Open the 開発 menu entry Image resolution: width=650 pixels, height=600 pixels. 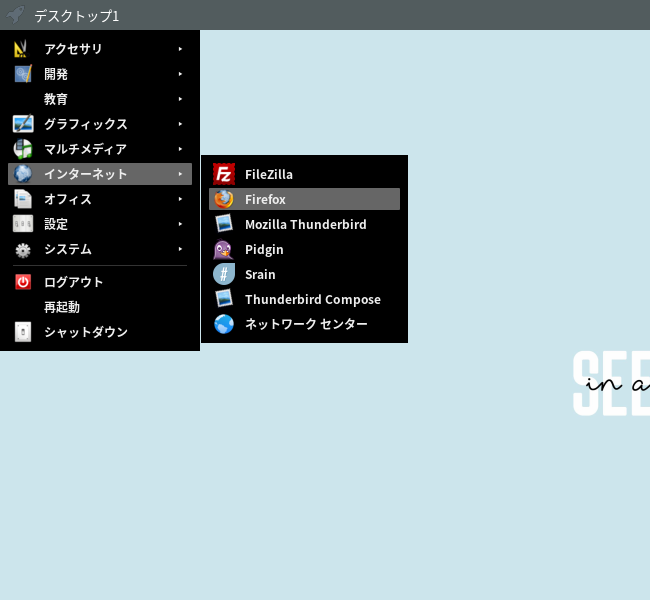coord(100,74)
